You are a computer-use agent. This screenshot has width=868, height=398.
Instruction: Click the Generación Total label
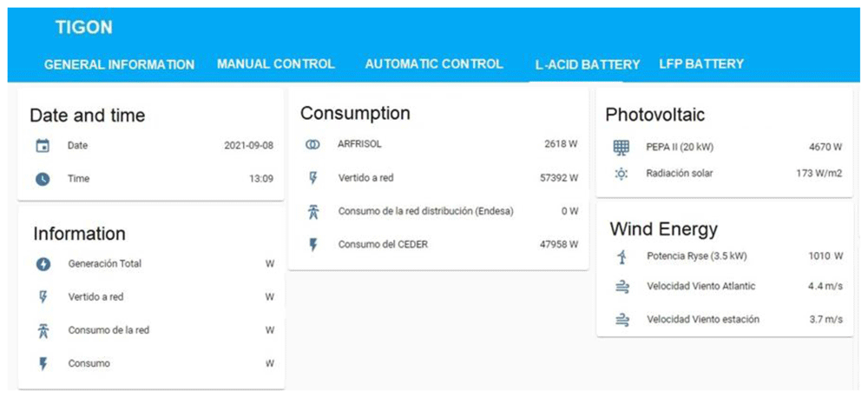point(105,264)
